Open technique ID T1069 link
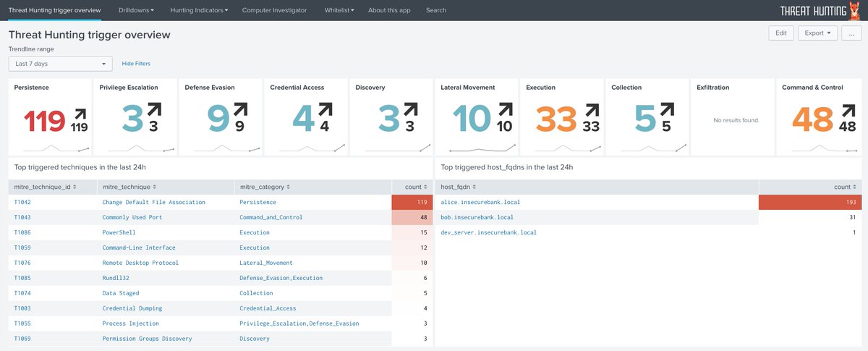The width and height of the screenshot is (868, 351). pos(23,339)
